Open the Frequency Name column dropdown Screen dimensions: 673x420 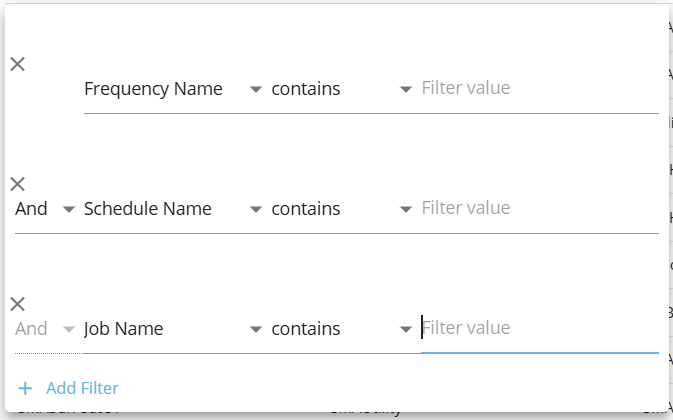[x=172, y=89]
